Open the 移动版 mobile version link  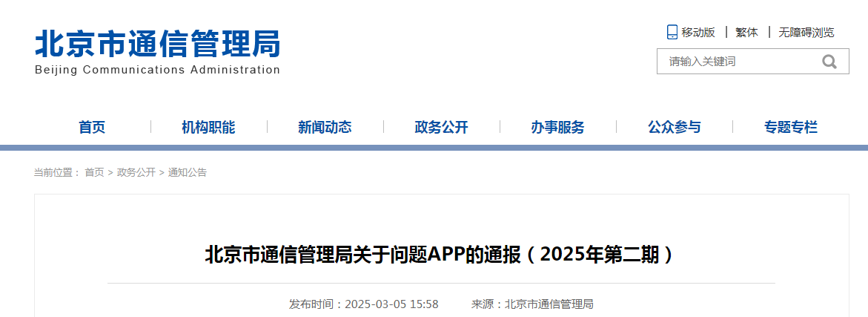pos(698,32)
